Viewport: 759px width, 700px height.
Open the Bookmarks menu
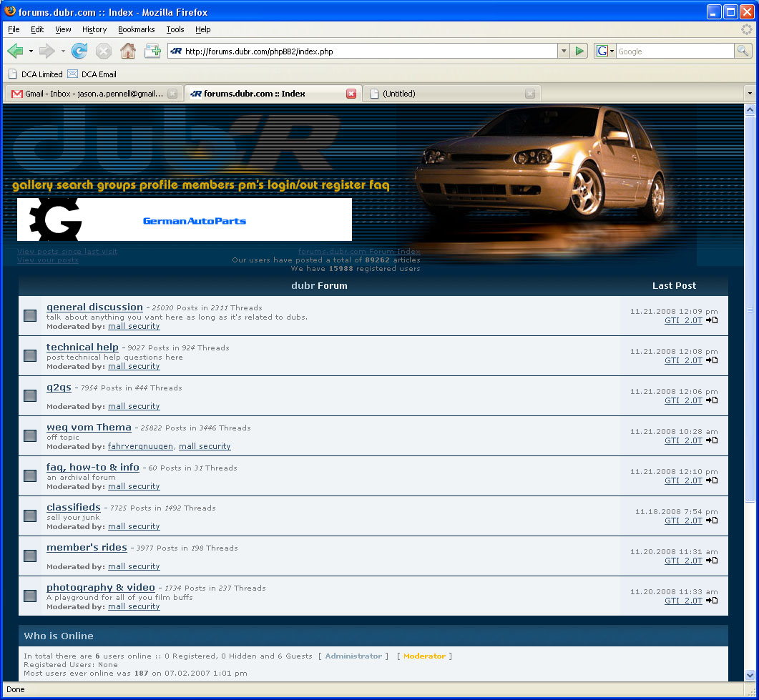pos(137,29)
